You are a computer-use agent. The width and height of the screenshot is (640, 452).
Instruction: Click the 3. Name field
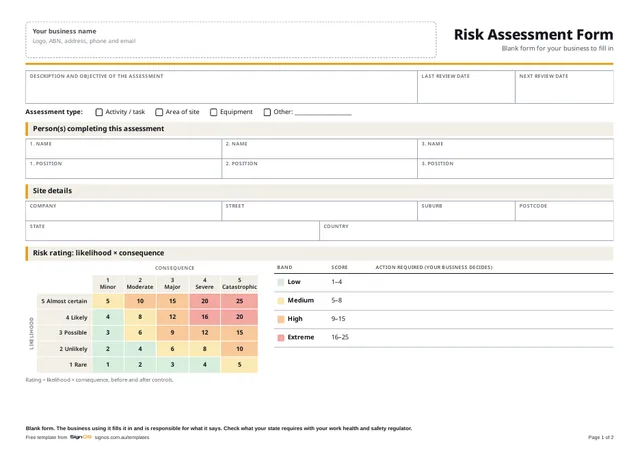point(515,149)
